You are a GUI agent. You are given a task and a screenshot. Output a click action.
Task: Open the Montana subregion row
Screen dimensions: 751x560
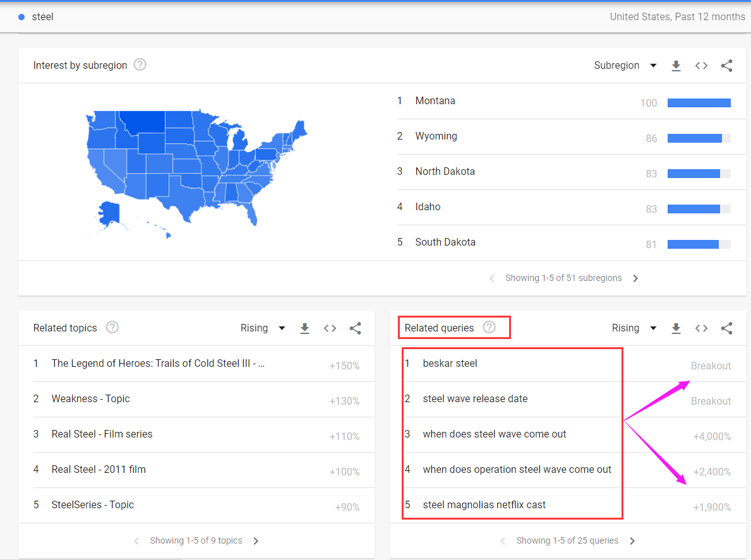(435, 101)
